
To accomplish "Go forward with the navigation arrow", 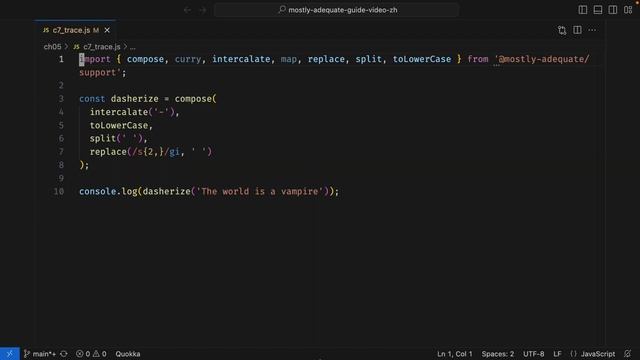I will 203,10.
